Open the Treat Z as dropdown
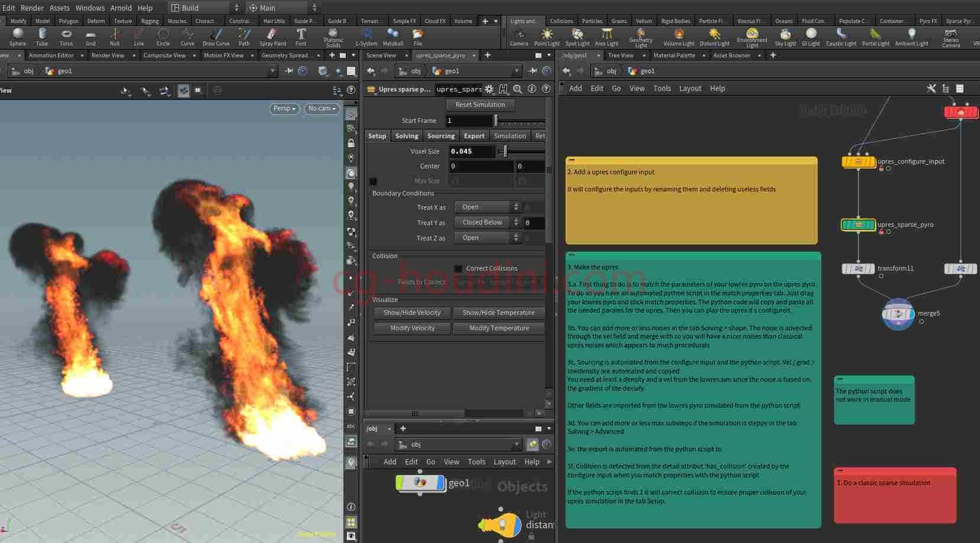This screenshot has height=543, width=980. (487, 238)
